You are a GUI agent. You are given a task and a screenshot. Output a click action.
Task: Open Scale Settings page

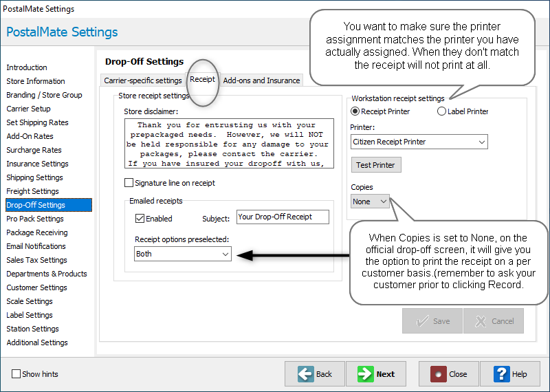[30, 301]
